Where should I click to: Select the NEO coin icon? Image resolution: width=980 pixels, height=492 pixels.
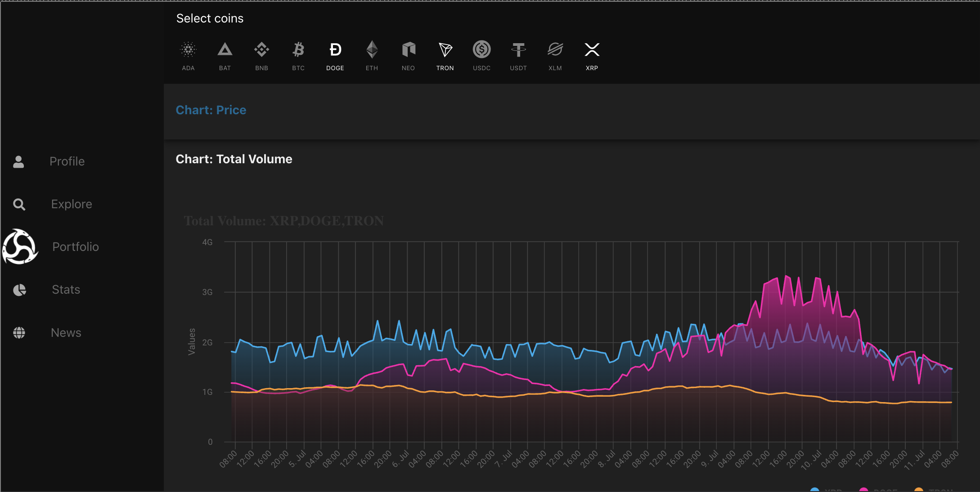pyautogui.click(x=408, y=49)
